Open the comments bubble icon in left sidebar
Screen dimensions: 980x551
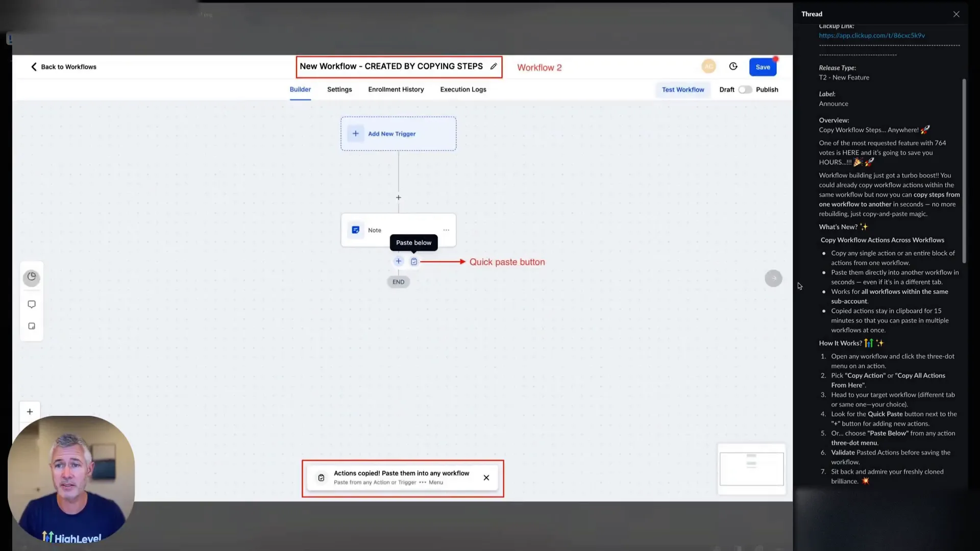pyautogui.click(x=32, y=304)
